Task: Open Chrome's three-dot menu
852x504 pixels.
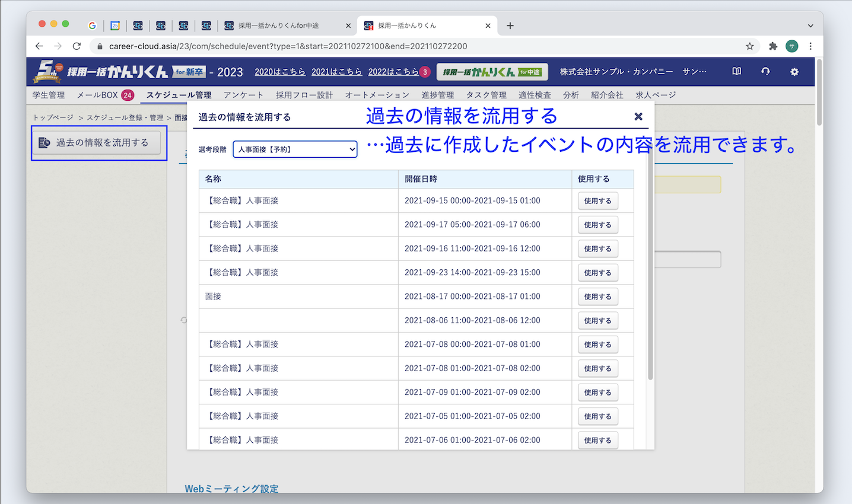Action: pyautogui.click(x=810, y=46)
